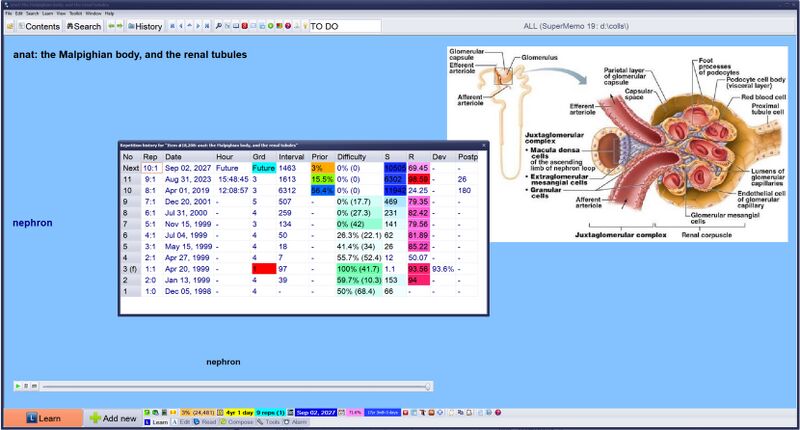This screenshot has width=800, height=430.
Task: Open the Toolkit menu
Action: (76, 13)
